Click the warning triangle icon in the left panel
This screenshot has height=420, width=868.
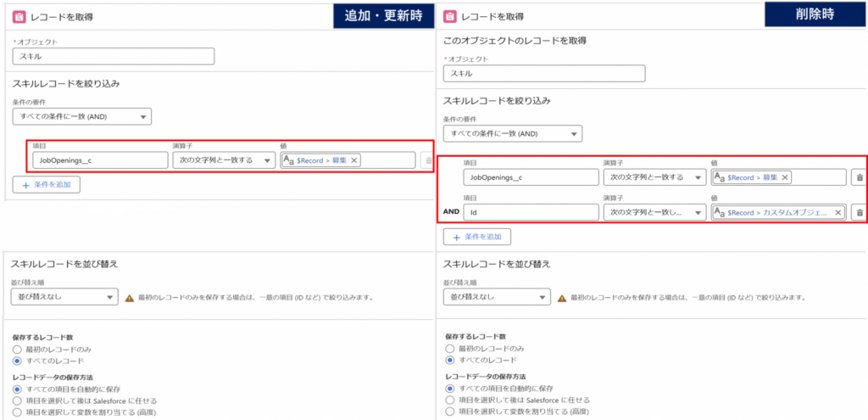[130, 298]
